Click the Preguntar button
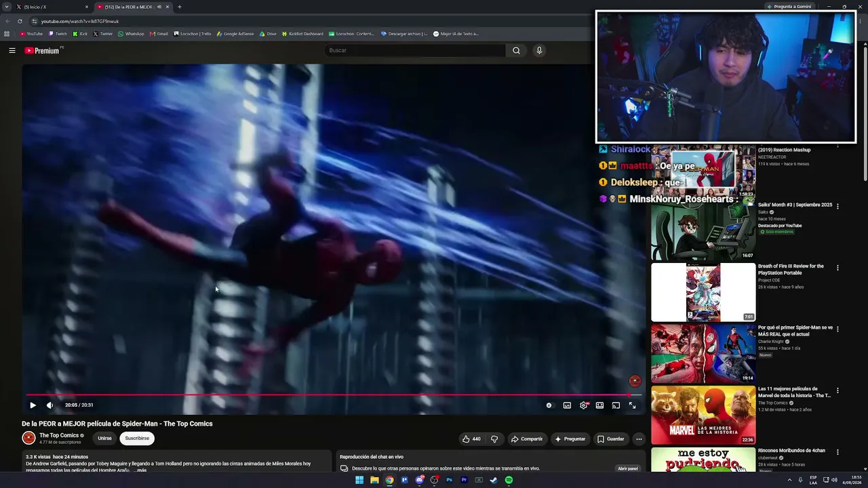This screenshot has height=488, width=868. coord(570,439)
